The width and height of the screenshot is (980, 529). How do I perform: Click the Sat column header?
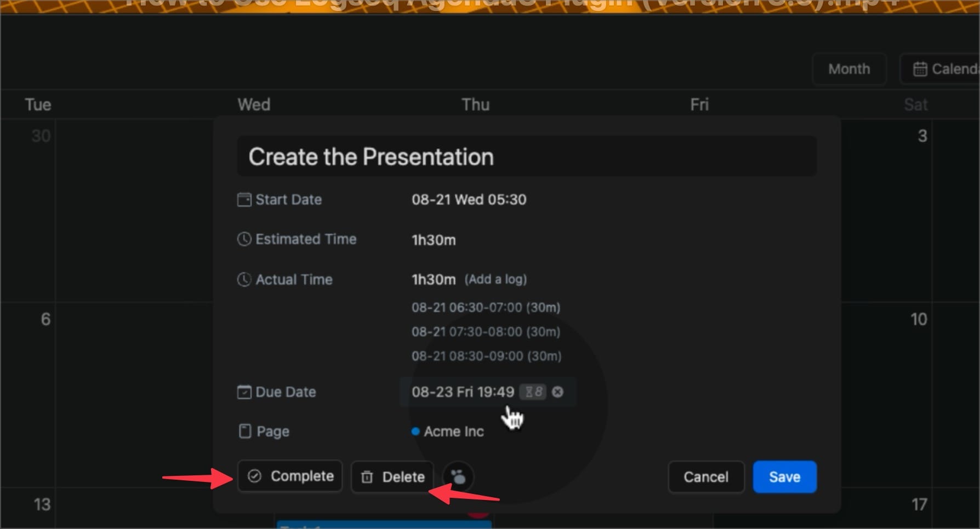[x=916, y=105]
